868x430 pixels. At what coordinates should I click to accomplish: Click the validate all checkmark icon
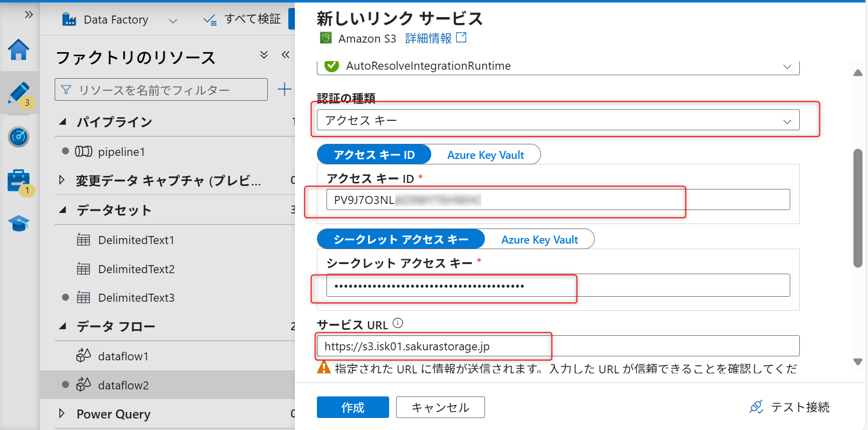[x=210, y=20]
